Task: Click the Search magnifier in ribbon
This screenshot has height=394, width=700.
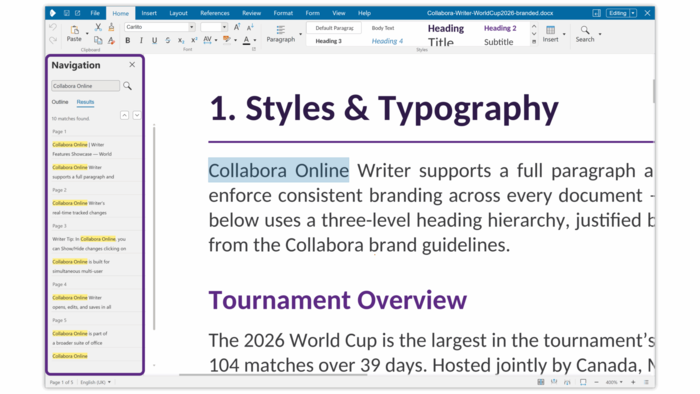Action: click(585, 30)
